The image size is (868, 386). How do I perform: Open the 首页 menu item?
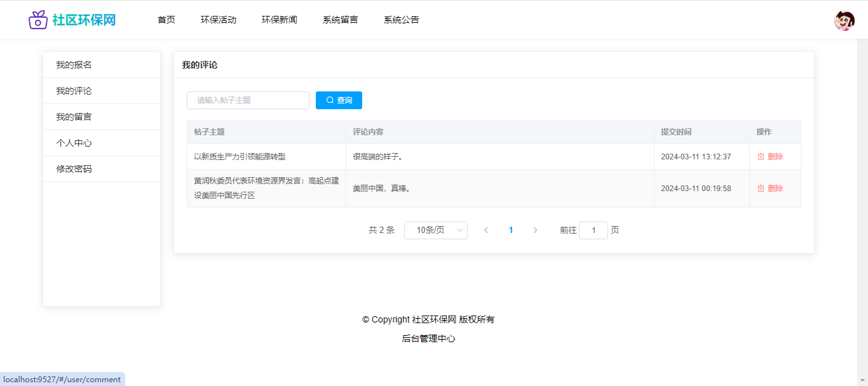[166, 20]
